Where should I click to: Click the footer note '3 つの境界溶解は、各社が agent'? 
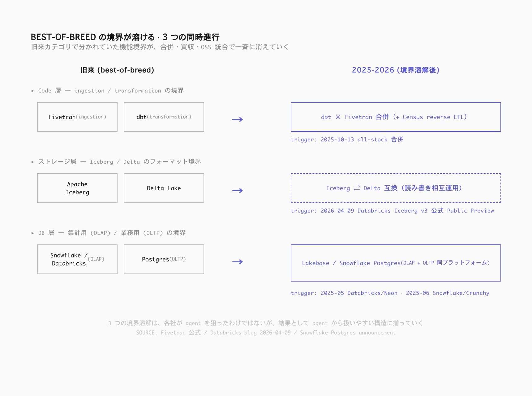click(266, 323)
